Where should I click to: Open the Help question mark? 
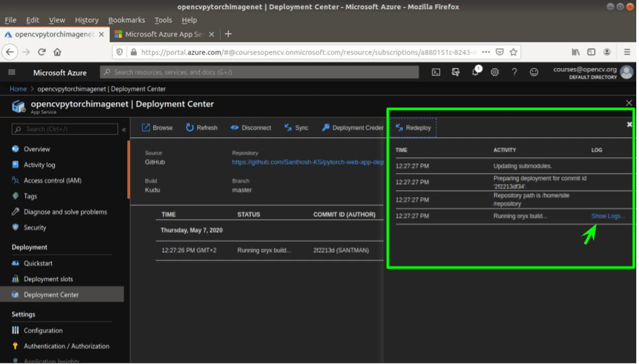tap(515, 73)
